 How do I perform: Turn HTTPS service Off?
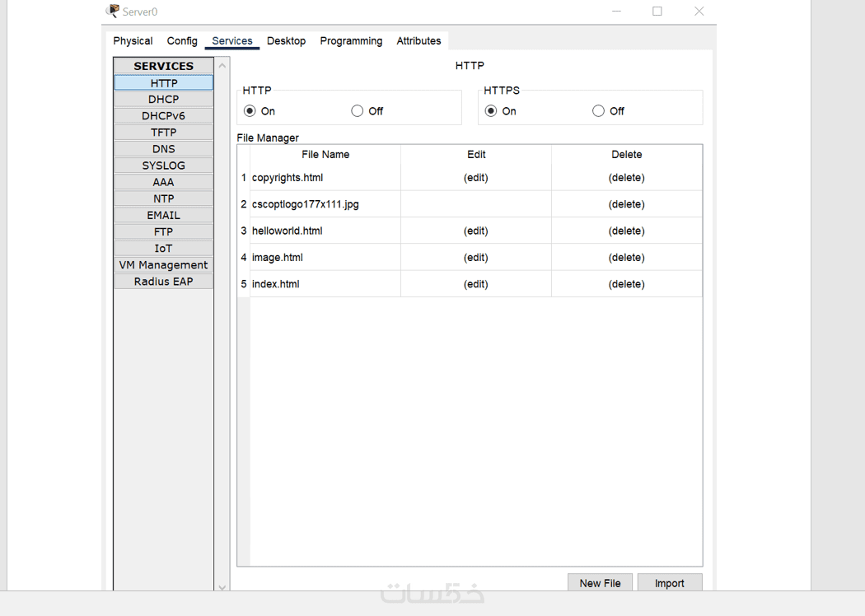pyautogui.click(x=598, y=111)
